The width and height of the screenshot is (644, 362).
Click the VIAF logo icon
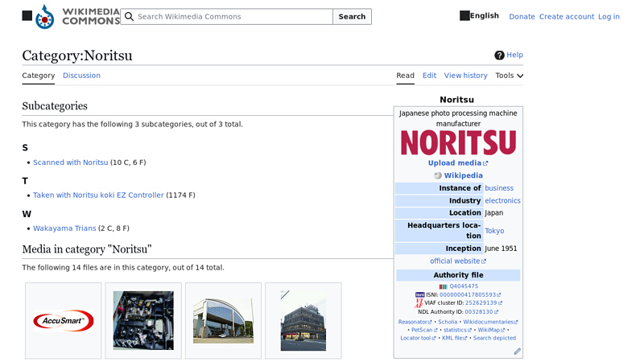(x=419, y=303)
